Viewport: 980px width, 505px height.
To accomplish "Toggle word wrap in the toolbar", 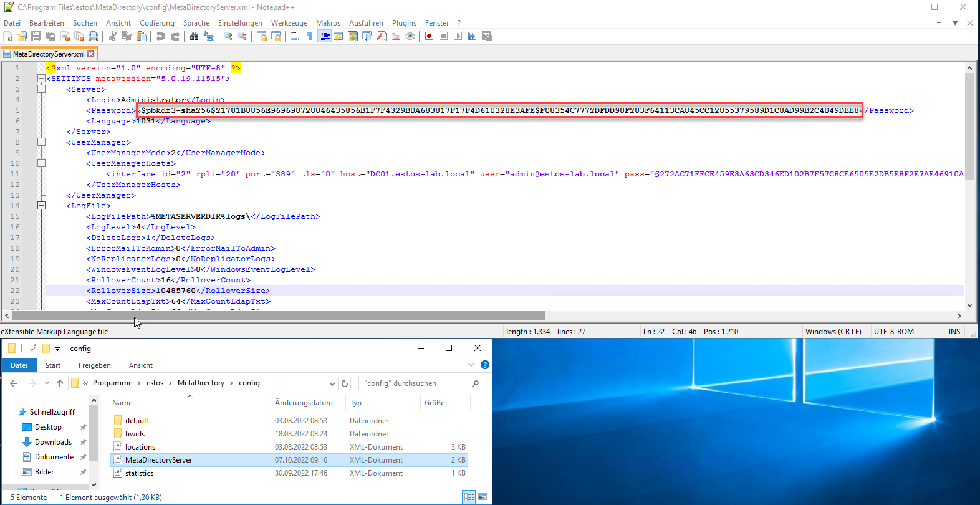I will click(295, 36).
